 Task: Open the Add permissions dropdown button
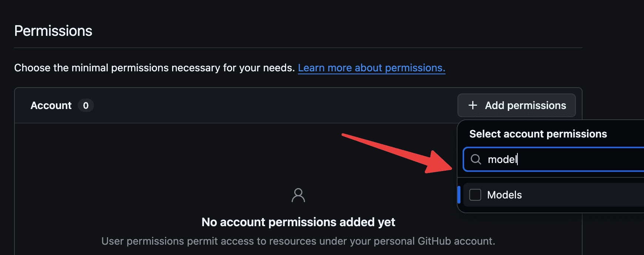tap(517, 105)
